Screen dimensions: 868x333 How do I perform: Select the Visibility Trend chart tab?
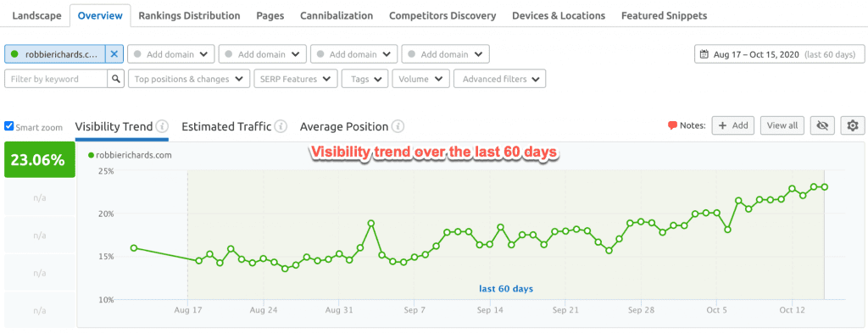(x=114, y=126)
